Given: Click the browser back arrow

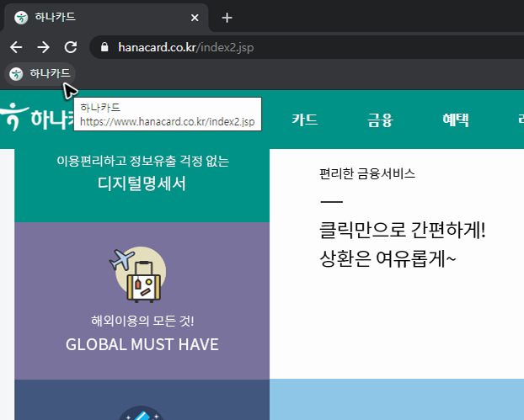Looking at the screenshot, I should [16, 47].
